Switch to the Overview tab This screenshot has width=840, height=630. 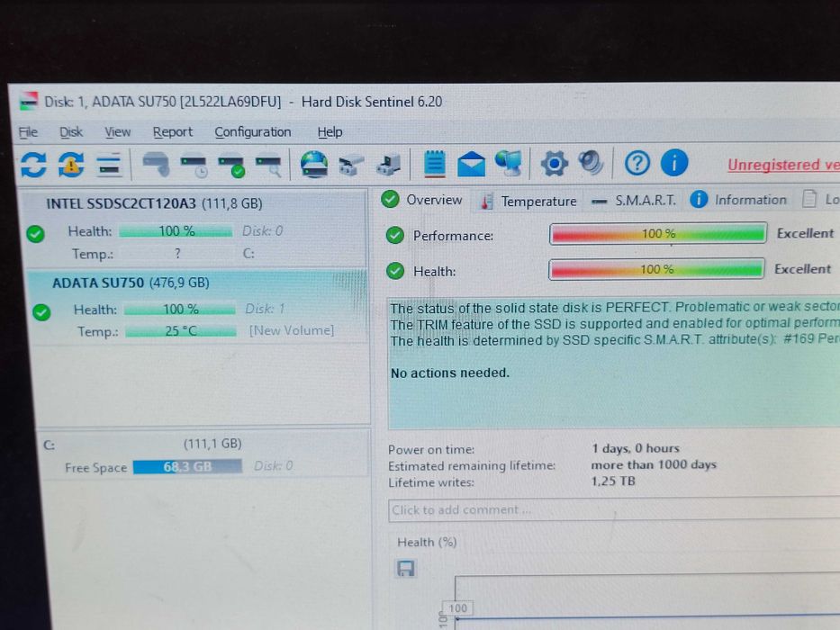pos(422,200)
